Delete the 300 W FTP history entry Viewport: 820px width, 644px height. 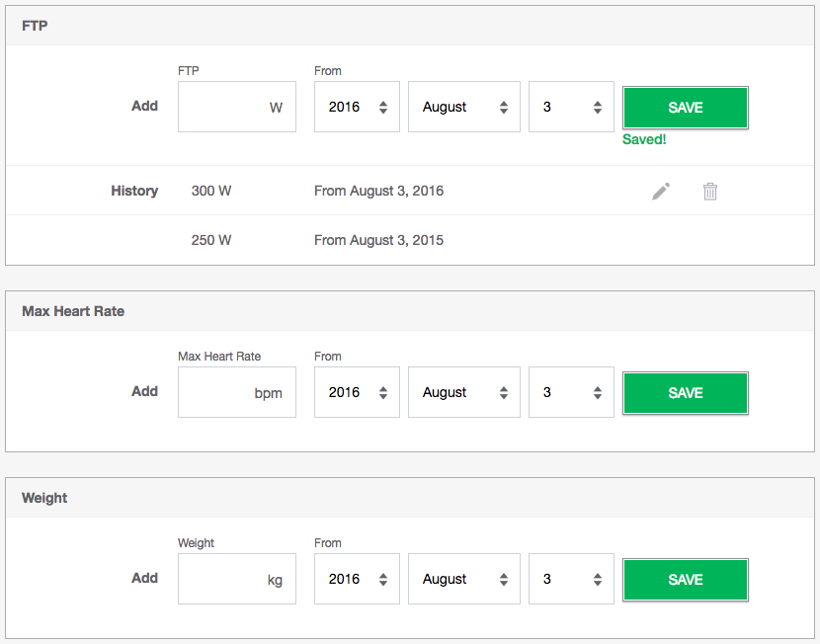[x=709, y=192]
